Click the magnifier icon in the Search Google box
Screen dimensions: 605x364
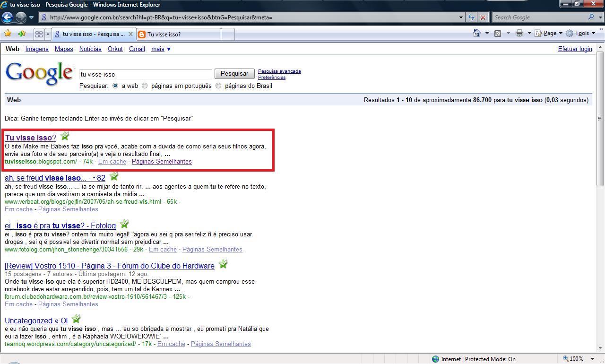(591, 17)
